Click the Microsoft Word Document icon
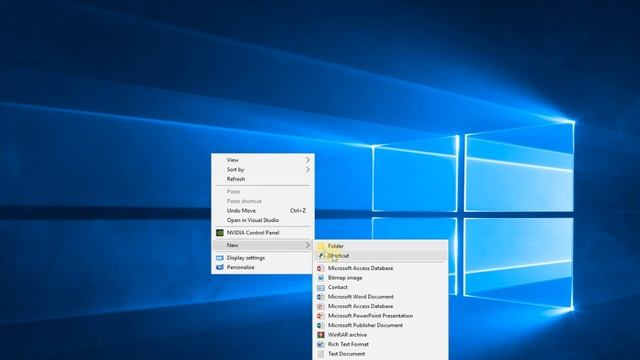Screen dimensions: 640x360 (x=321, y=297)
